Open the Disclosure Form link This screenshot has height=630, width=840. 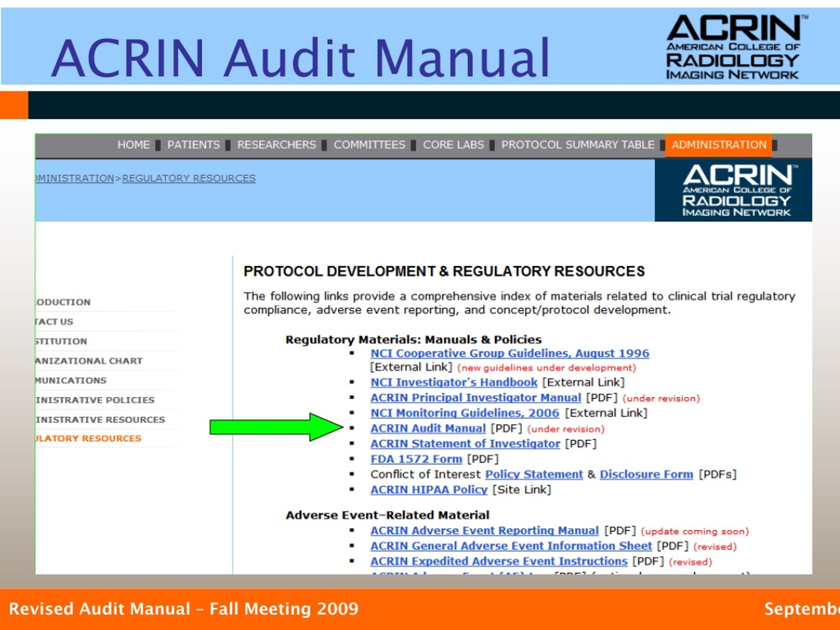pyautogui.click(x=646, y=474)
